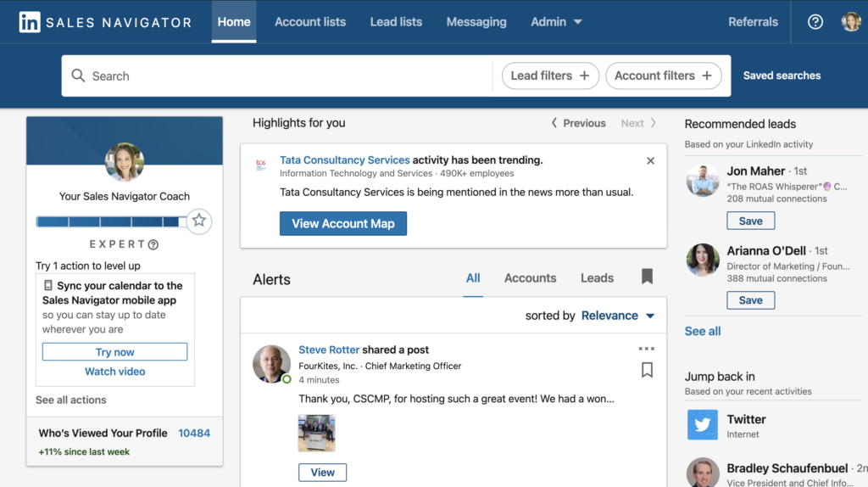Click the star icon on coach progress
The width and height of the screenshot is (868, 487).
(198, 221)
